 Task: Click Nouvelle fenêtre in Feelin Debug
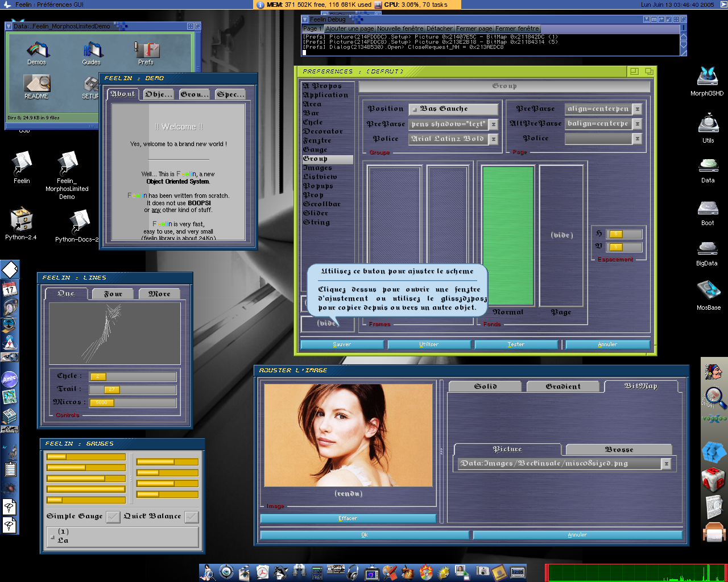(400, 28)
